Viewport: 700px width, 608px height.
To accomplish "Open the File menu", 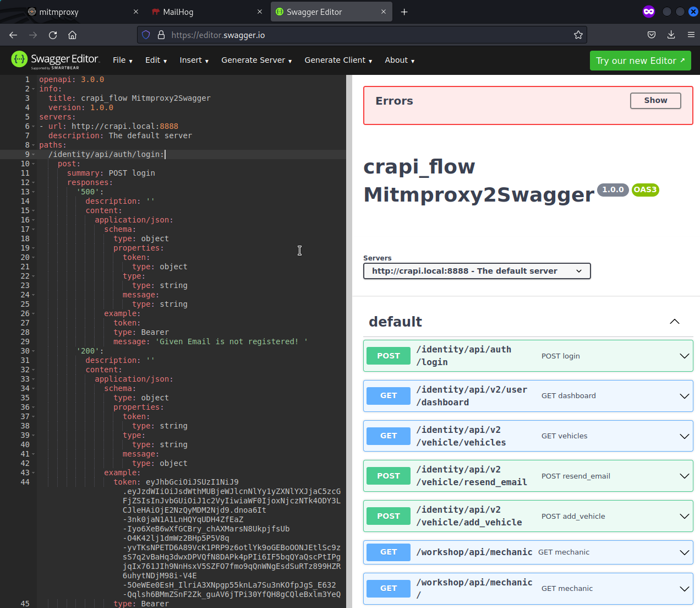I will (x=122, y=60).
